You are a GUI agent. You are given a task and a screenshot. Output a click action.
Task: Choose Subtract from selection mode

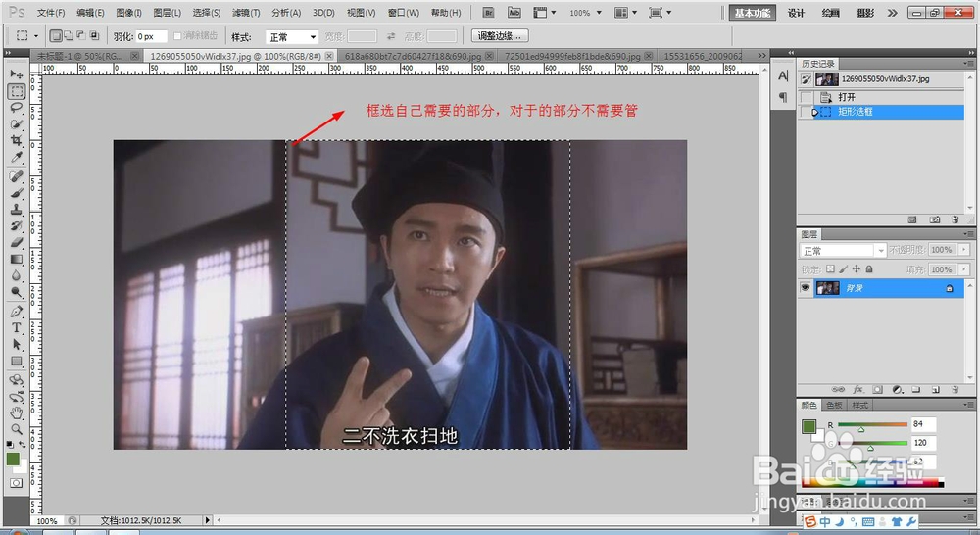click(x=81, y=36)
